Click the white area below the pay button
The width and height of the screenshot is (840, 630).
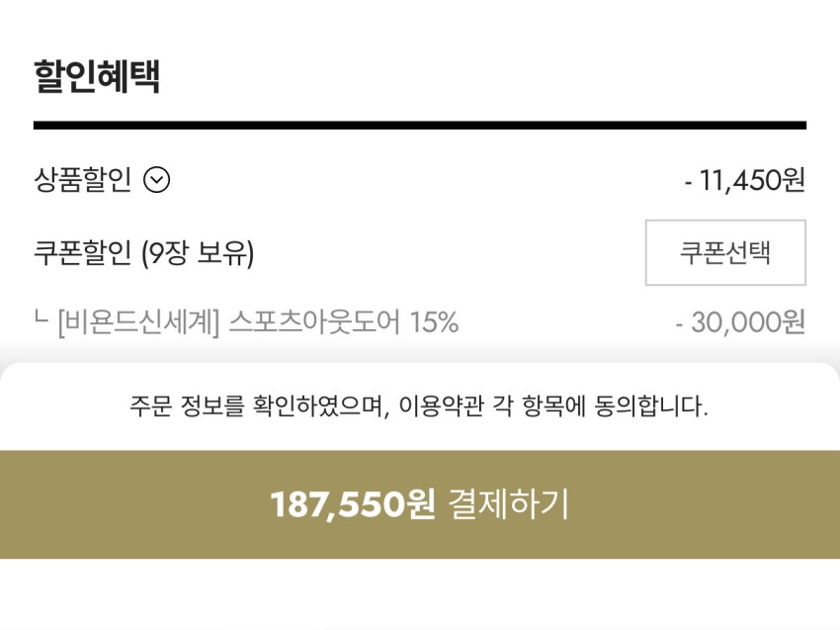pos(419,595)
